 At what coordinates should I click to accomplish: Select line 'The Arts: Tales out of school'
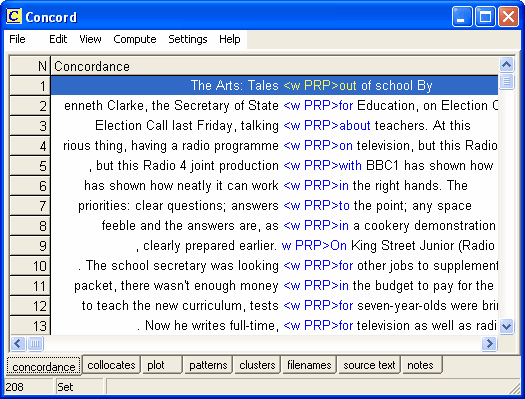pyautogui.click(x=274, y=85)
